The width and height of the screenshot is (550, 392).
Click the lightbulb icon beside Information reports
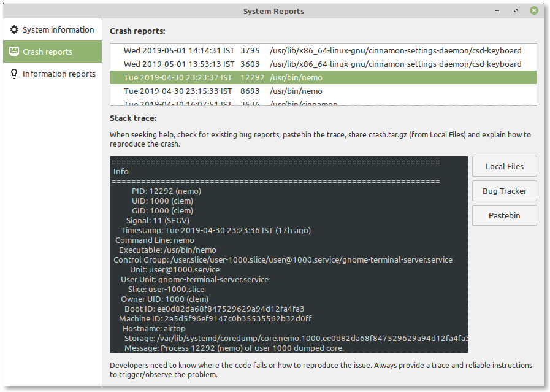pyautogui.click(x=13, y=73)
